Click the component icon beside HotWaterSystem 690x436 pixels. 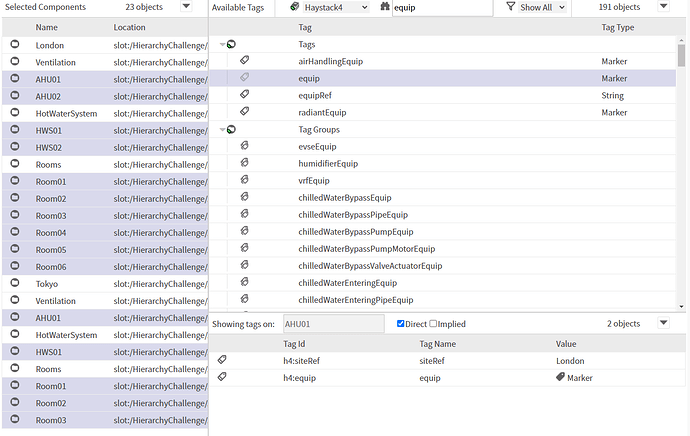pyautogui.click(x=15, y=113)
